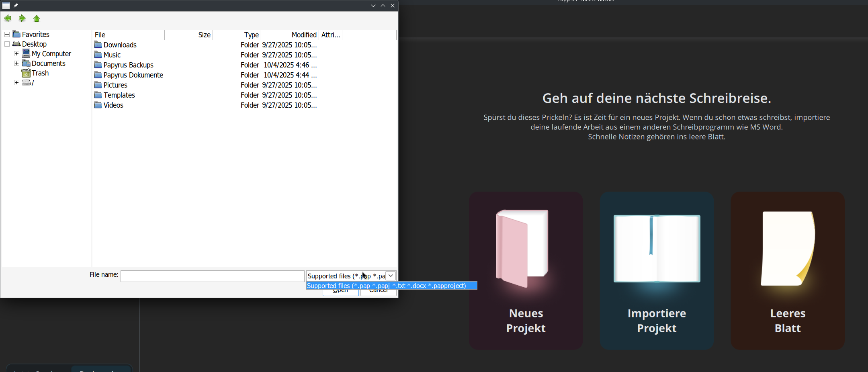Click the green forward arrow icon

(22, 18)
